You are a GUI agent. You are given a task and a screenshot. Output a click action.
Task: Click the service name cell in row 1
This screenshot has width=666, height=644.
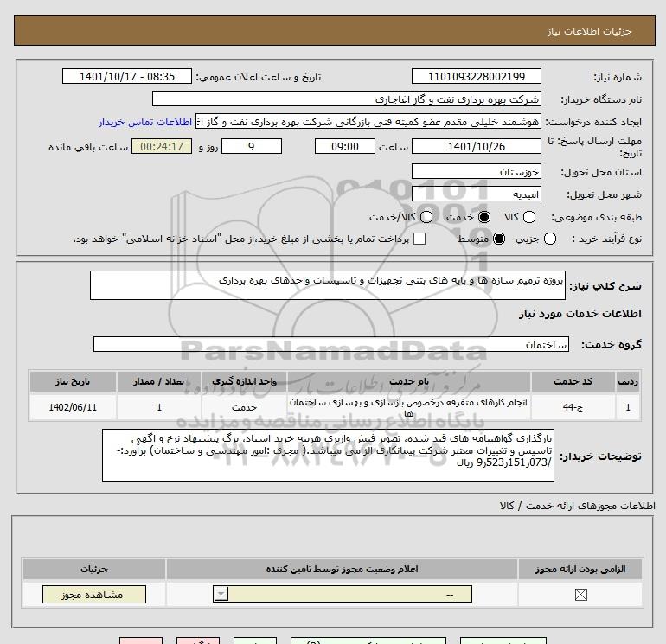[408, 407]
